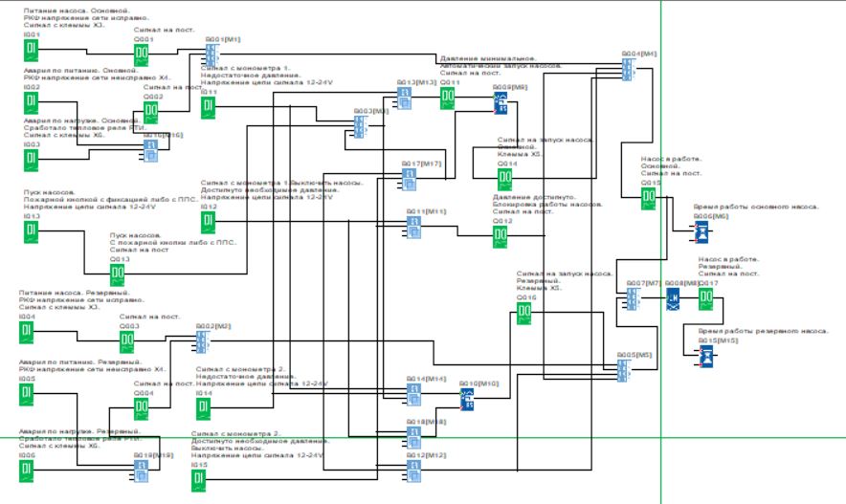
Task: Click the B009 [M9] dark blue block
Action: click(x=500, y=102)
